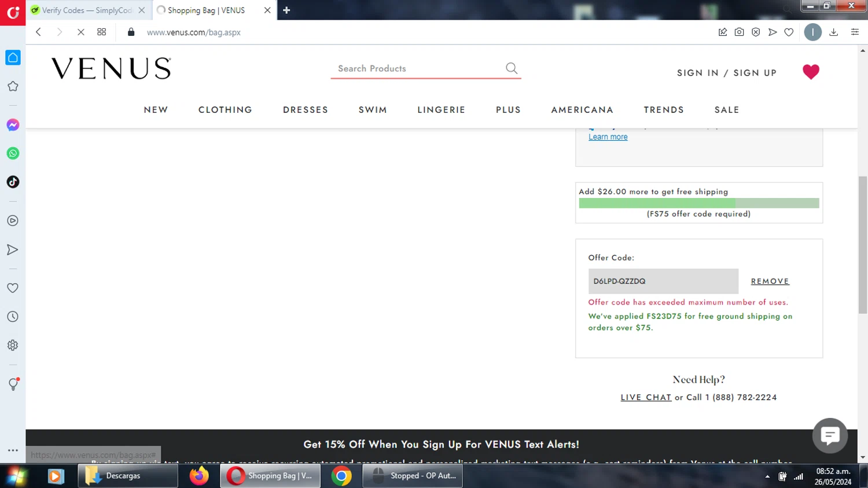The image size is (868, 488).
Task: Open the DRESSES menu
Action: tap(306, 110)
